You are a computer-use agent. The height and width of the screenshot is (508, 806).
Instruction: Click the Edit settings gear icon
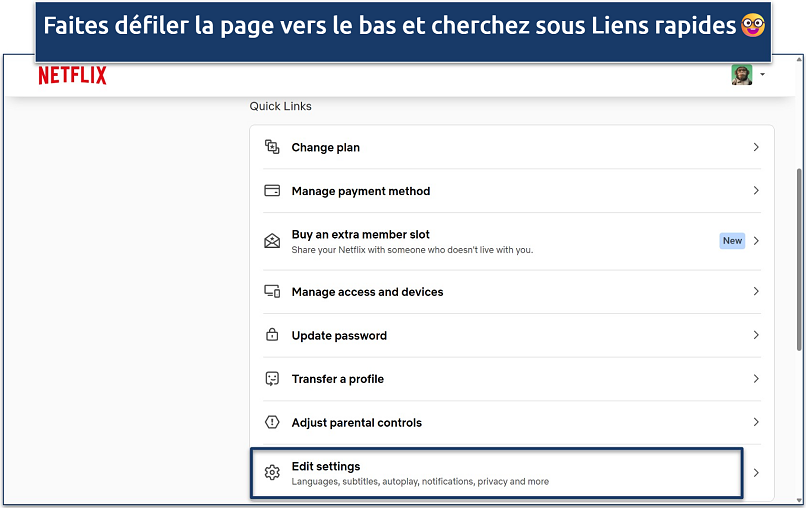(x=272, y=473)
